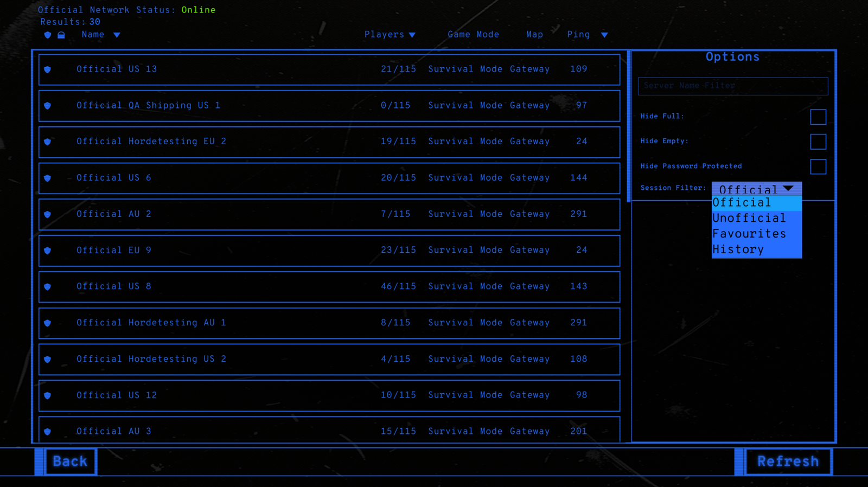Check Hide Password Protected option
Screen dimensions: 868x487
point(818,166)
